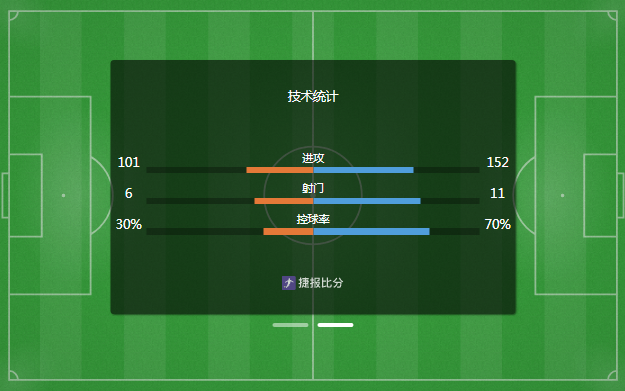Click the 进攻 stat label
The image size is (625, 391).
[x=313, y=158]
